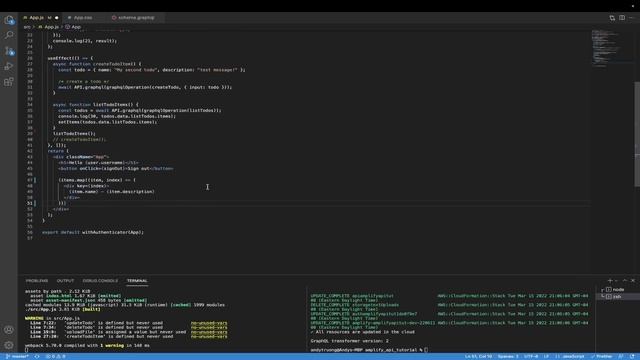Open notifications bell in status bar
Image resolution: width=640 pixels, height=360 pixels.
[x=632, y=356]
